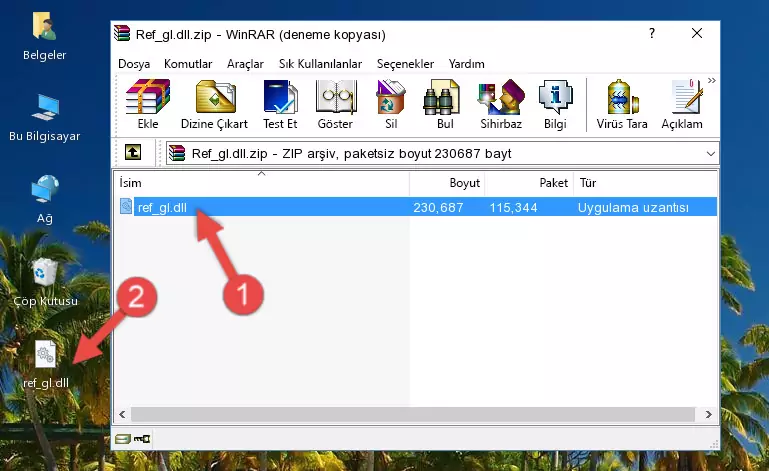Close the WinRAR window

point(697,33)
